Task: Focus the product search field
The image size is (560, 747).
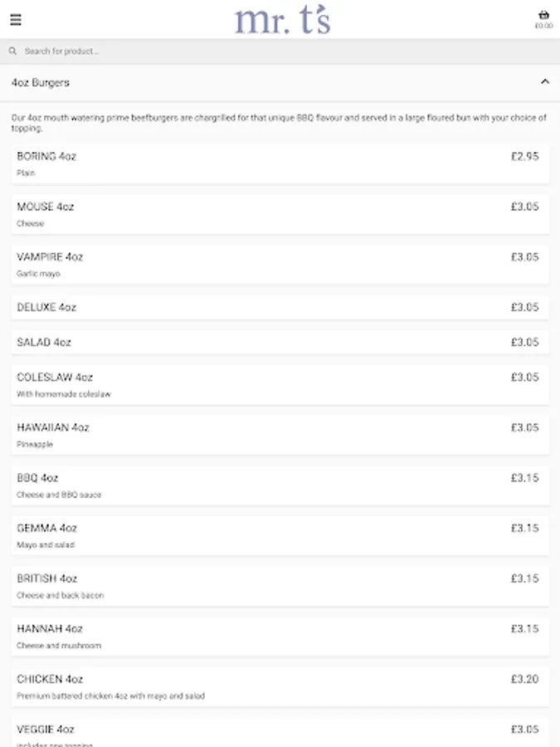Action: tap(249, 51)
